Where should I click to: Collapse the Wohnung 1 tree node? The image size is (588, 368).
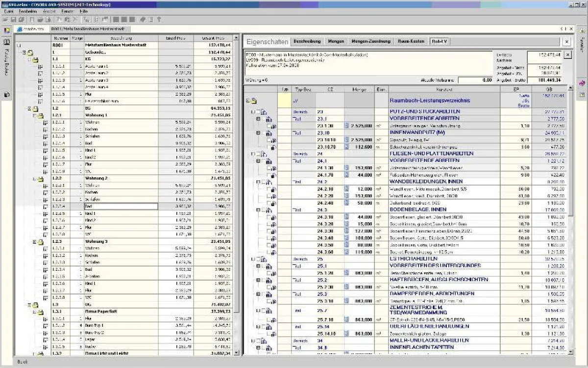click(35, 115)
